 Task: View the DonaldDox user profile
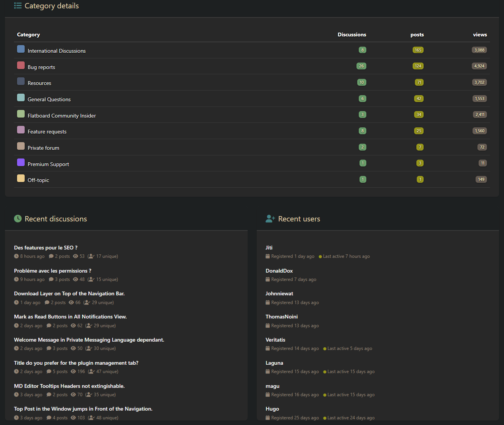(279, 271)
